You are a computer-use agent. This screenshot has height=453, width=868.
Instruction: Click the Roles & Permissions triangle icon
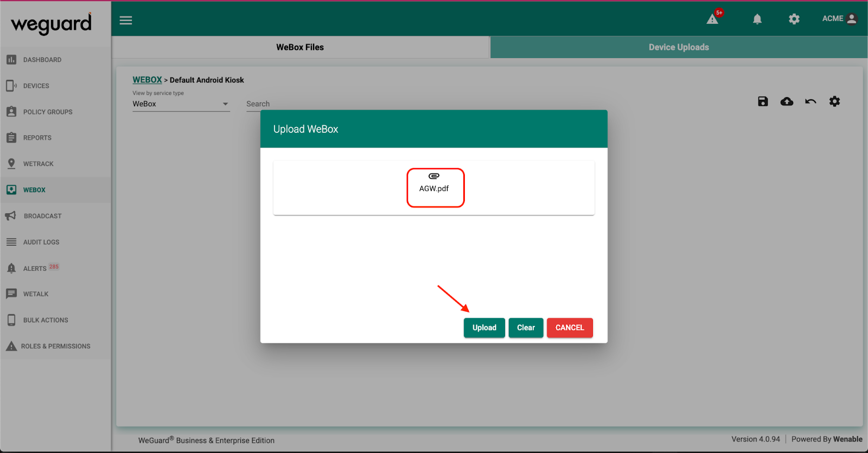tap(11, 346)
